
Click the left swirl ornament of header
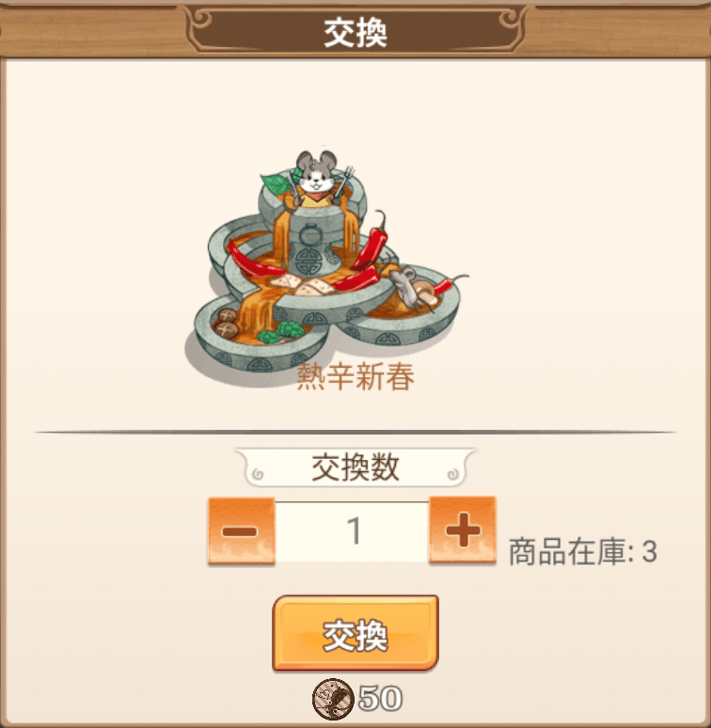pos(201,19)
